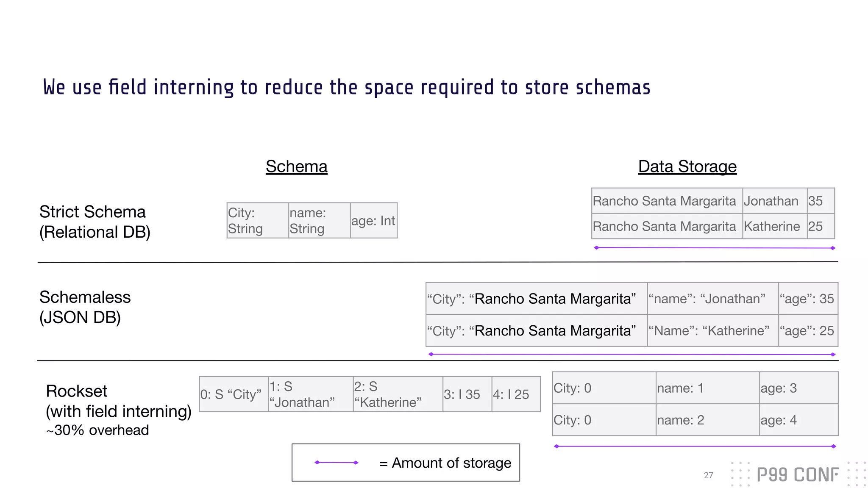Click the '"age": 25' JSON cell
The width and height of the screenshot is (868, 488).
click(x=808, y=330)
